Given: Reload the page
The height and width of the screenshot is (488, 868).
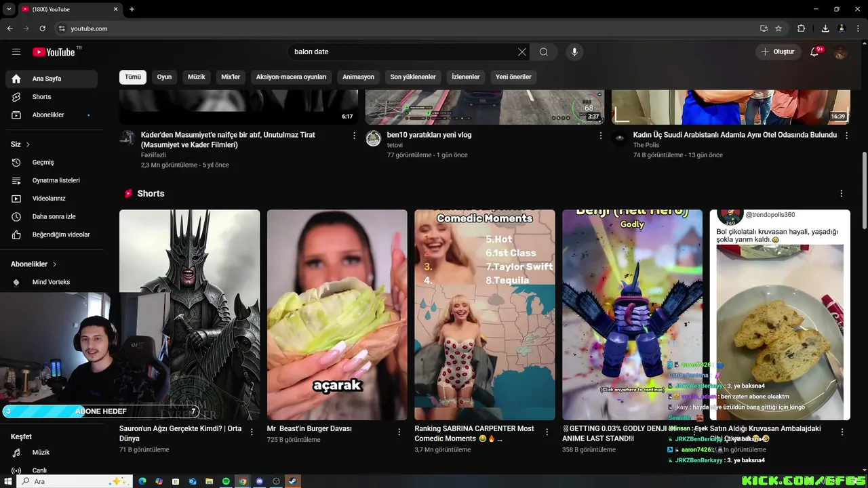Looking at the screenshot, I should [42, 28].
